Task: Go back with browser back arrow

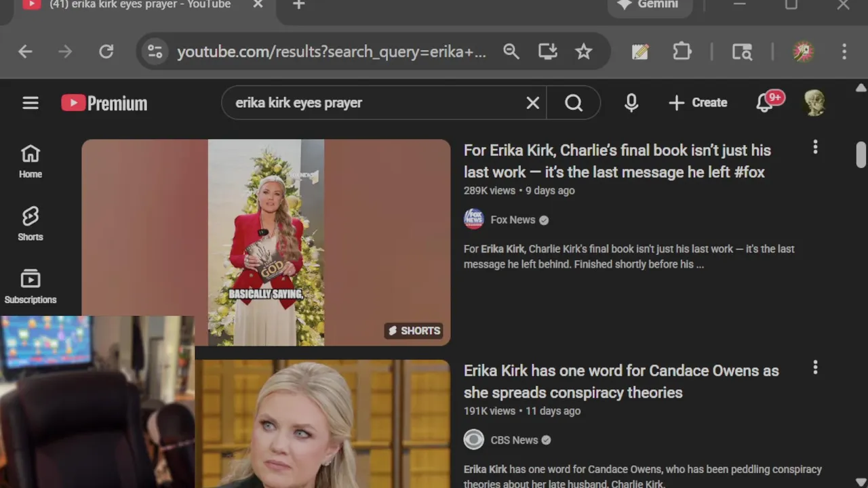Action: coord(25,52)
